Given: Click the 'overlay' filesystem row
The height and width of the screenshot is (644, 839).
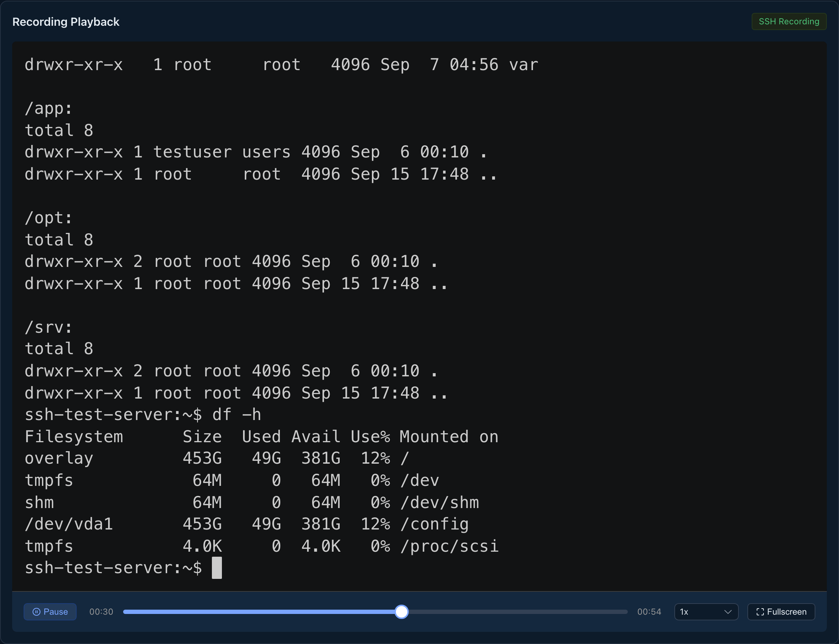Looking at the screenshot, I should click(x=217, y=458).
